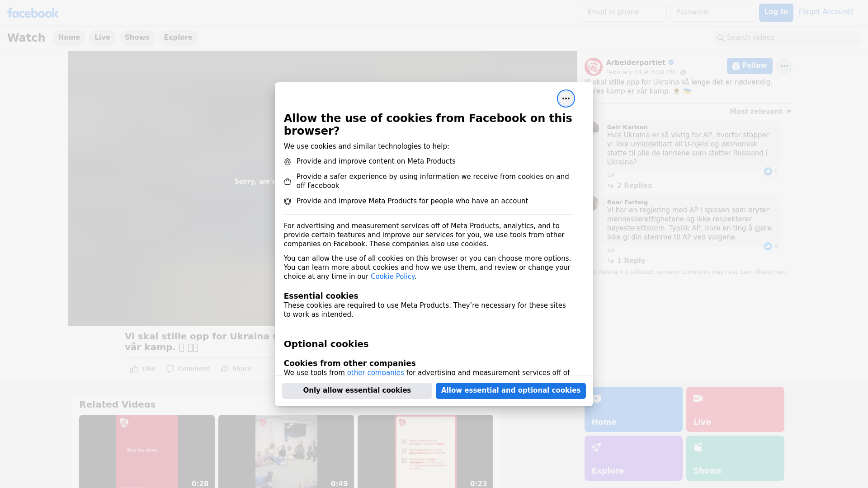Click the Log In button

pos(776,13)
